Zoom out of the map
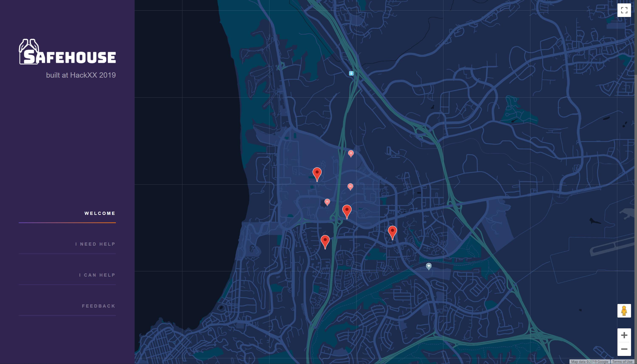 [x=624, y=349]
